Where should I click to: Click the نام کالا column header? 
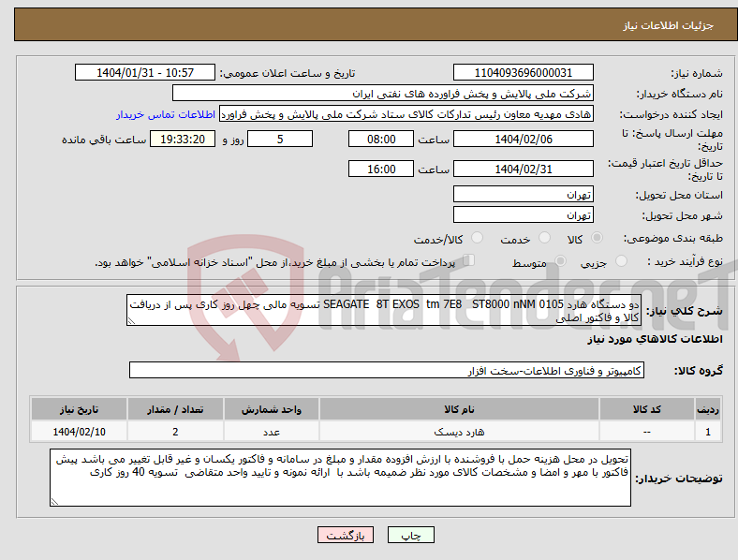point(459,409)
